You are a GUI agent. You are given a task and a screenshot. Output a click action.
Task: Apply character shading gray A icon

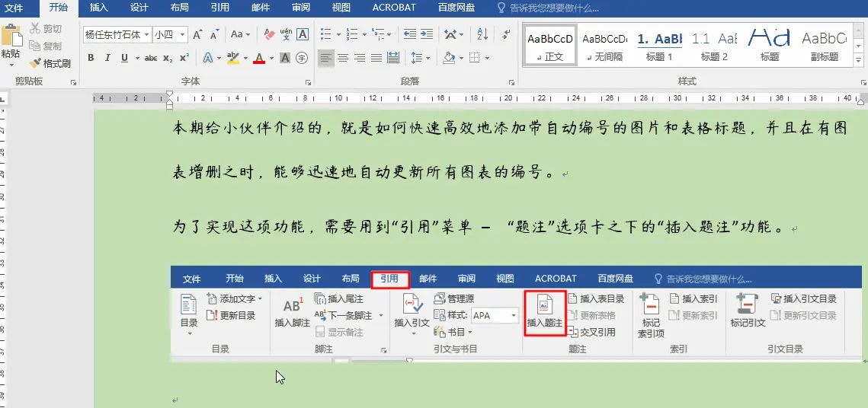[x=284, y=58]
